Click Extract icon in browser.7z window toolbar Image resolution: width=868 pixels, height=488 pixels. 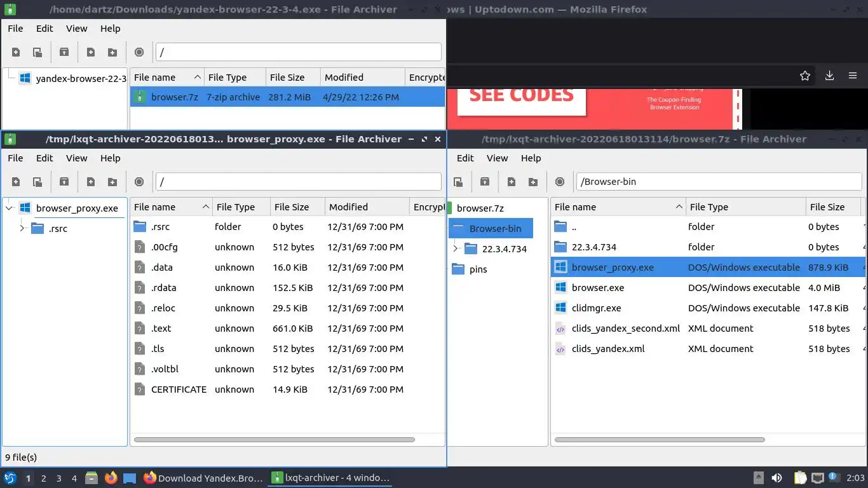(485, 182)
